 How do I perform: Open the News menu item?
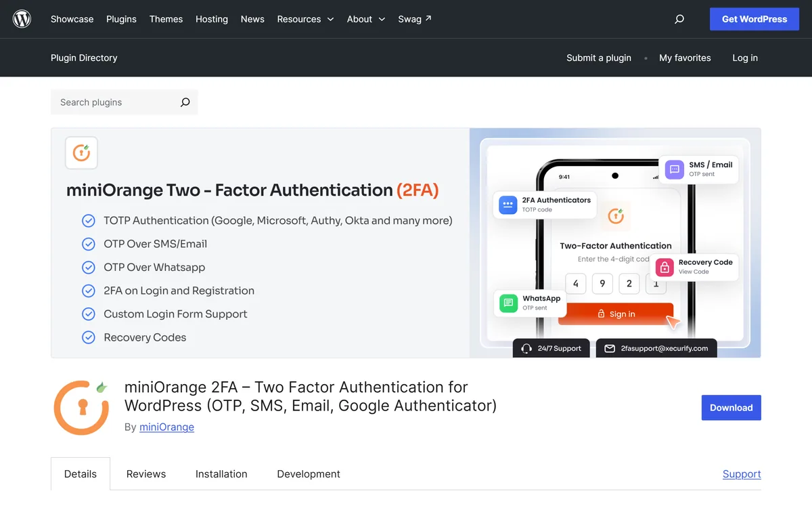(252, 19)
